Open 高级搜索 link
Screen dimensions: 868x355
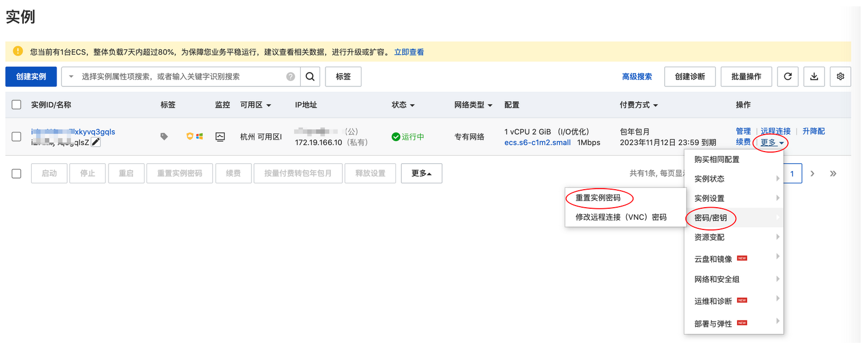point(637,77)
